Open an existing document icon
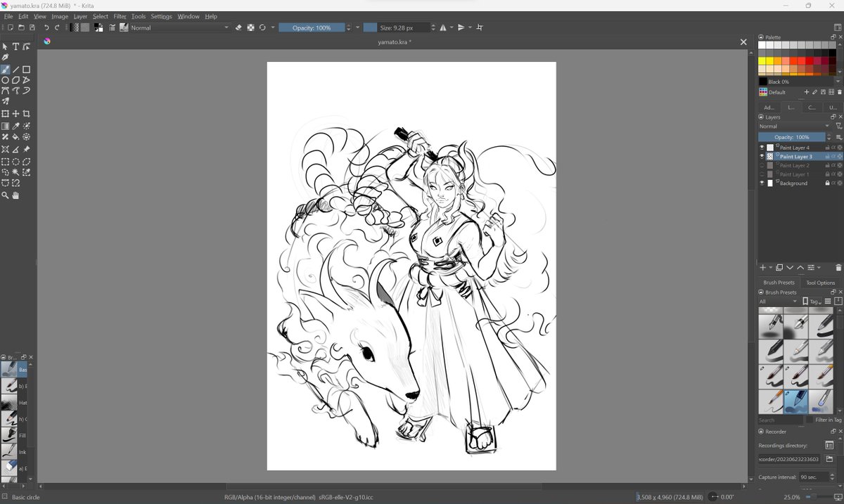This screenshot has height=504, width=844. 21,27
